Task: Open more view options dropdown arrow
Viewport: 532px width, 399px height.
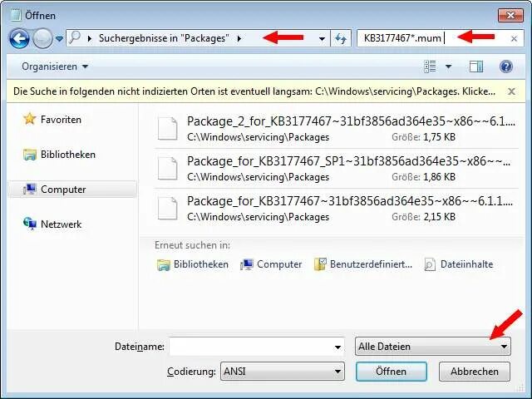Action: tap(448, 66)
